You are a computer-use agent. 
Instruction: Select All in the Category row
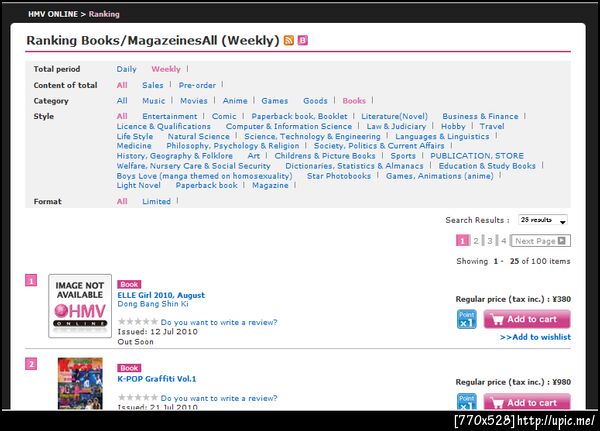click(x=122, y=101)
